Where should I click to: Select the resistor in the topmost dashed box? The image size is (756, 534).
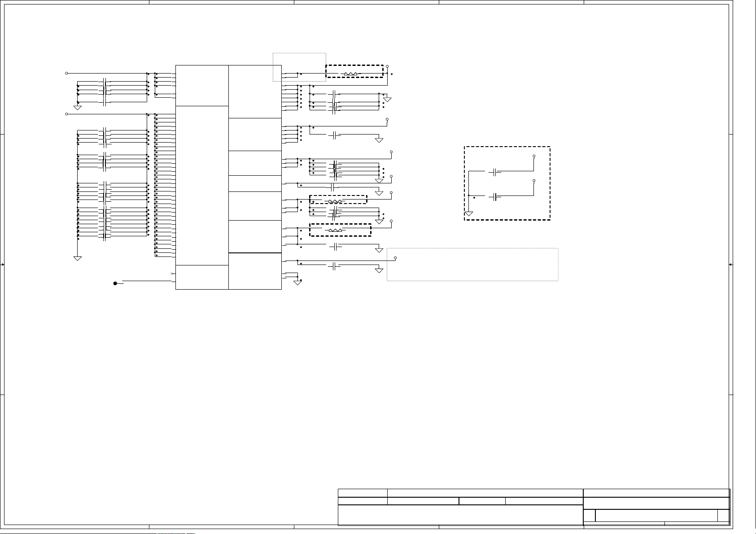pyautogui.click(x=350, y=74)
